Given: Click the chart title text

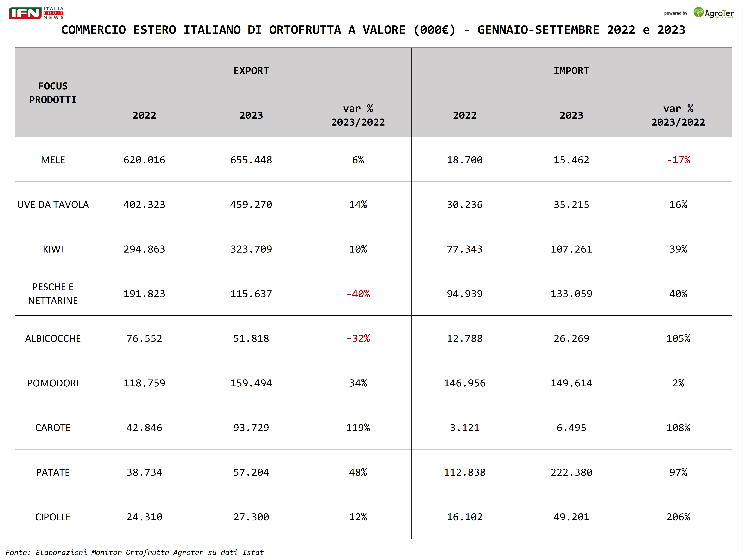Looking at the screenshot, I should pyautogui.click(x=373, y=30).
